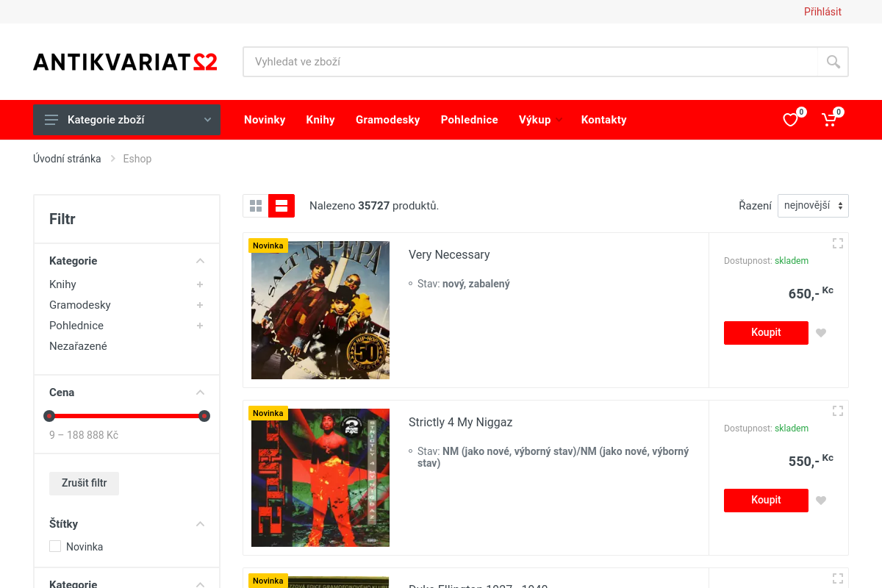The height and width of the screenshot is (588, 882).
Task: Open Gramodesky in the navigation bar
Action: 388,120
